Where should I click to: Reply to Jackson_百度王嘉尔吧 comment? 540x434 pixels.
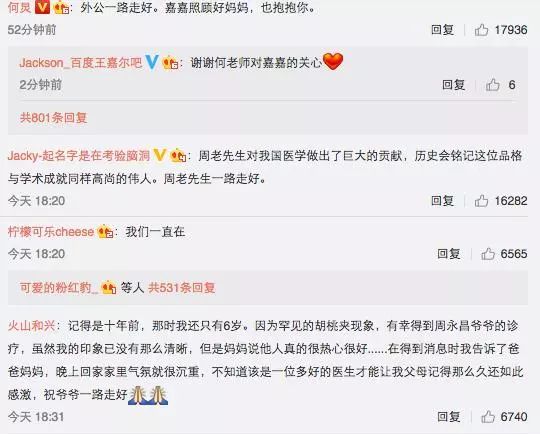click(454, 85)
